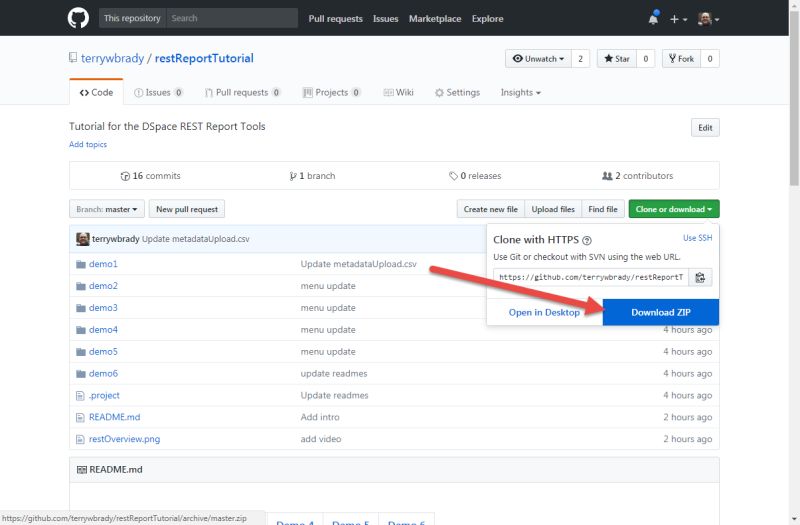800x525 pixels.
Task: Switch to Use SSH link
Action: pos(697,238)
